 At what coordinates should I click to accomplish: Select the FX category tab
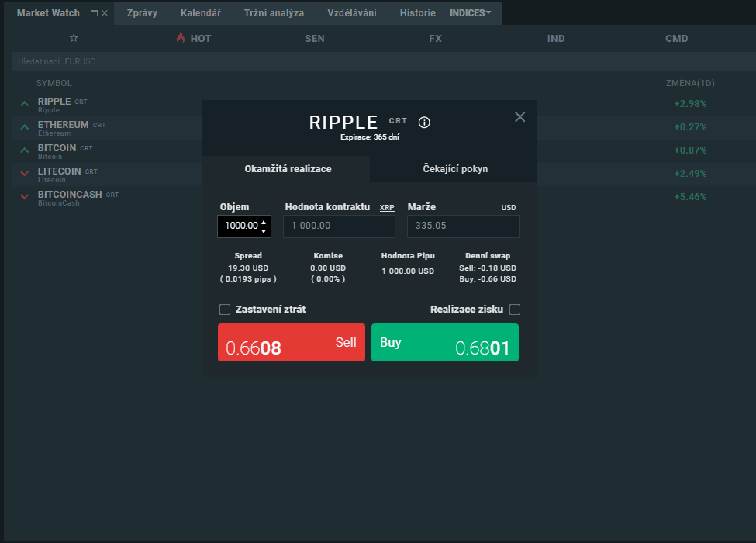(435, 39)
